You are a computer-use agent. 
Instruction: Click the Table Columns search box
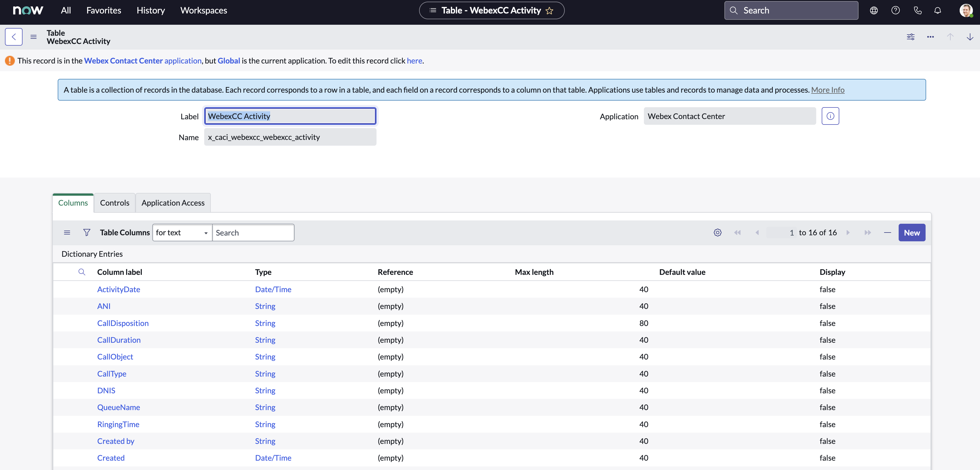253,233
